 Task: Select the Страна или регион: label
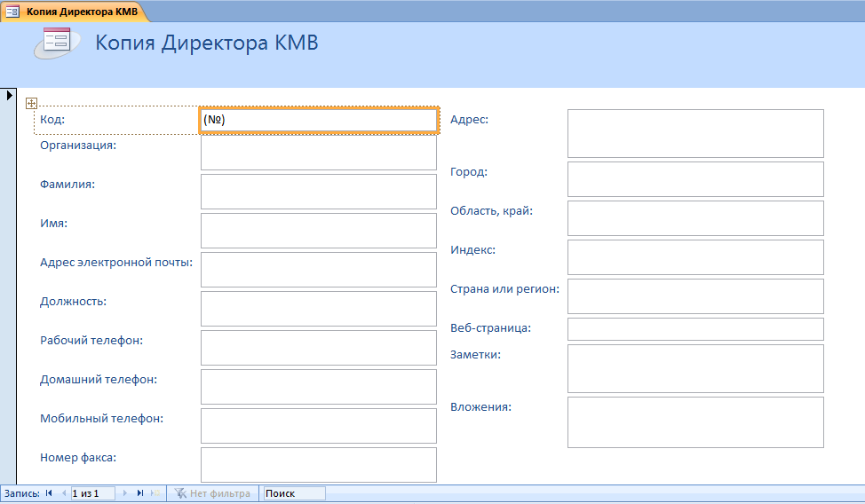[504, 289]
